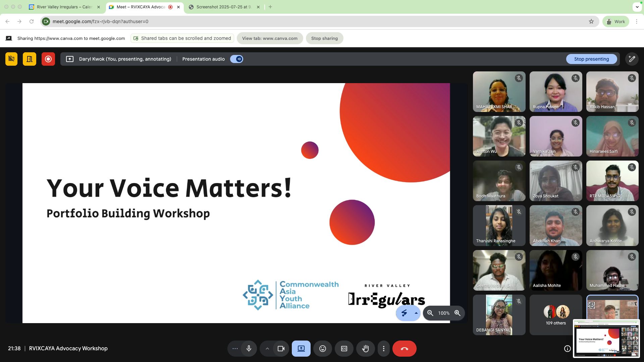Click the yellow door extension icon
This screenshot has width=644, height=362.
(30, 59)
